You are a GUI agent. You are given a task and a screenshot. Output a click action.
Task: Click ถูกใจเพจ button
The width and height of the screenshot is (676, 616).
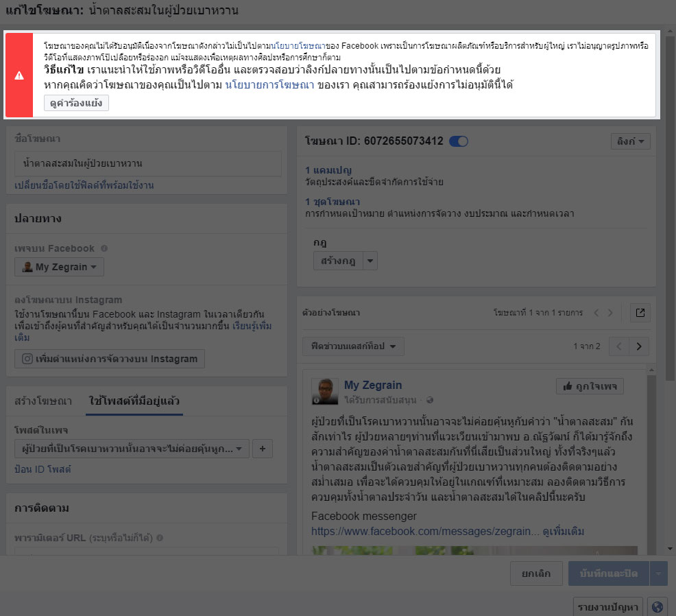(x=590, y=386)
